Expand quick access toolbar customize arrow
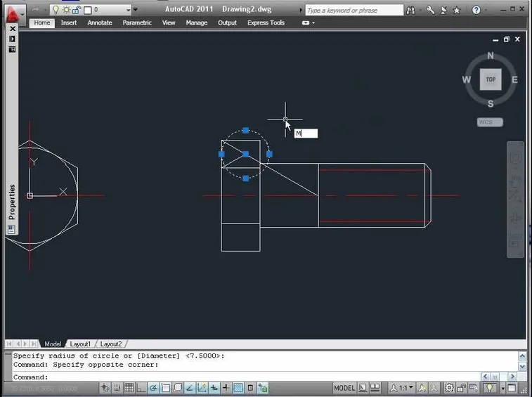Screen dimensions: 532x397 point(136,10)
